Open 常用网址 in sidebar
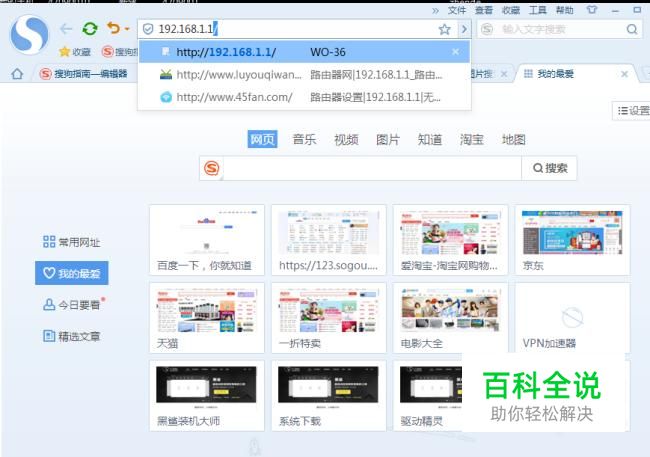The image size is (650, 457). (x=72, y=242)
